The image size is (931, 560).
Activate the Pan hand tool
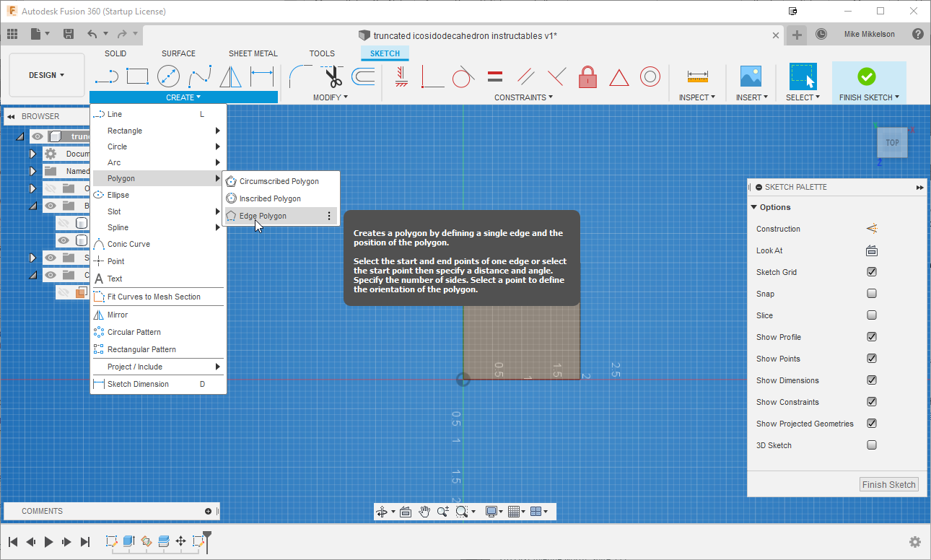click(x=424, y=511)
